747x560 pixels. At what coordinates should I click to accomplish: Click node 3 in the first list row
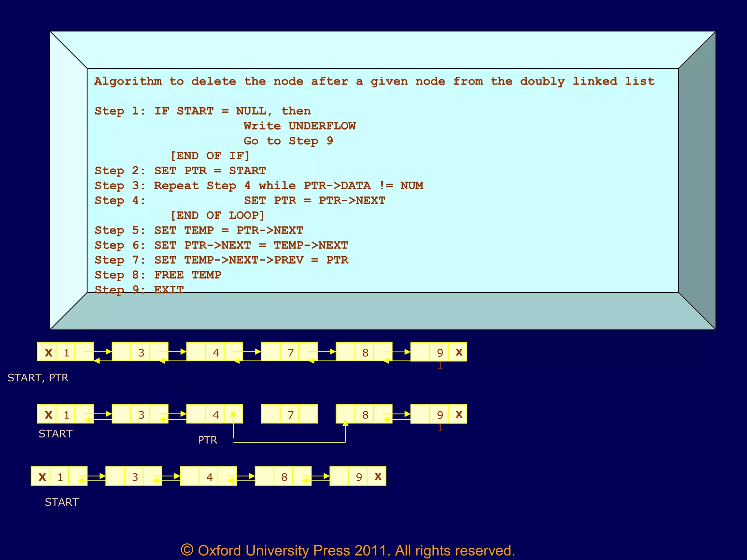[141, 353]
